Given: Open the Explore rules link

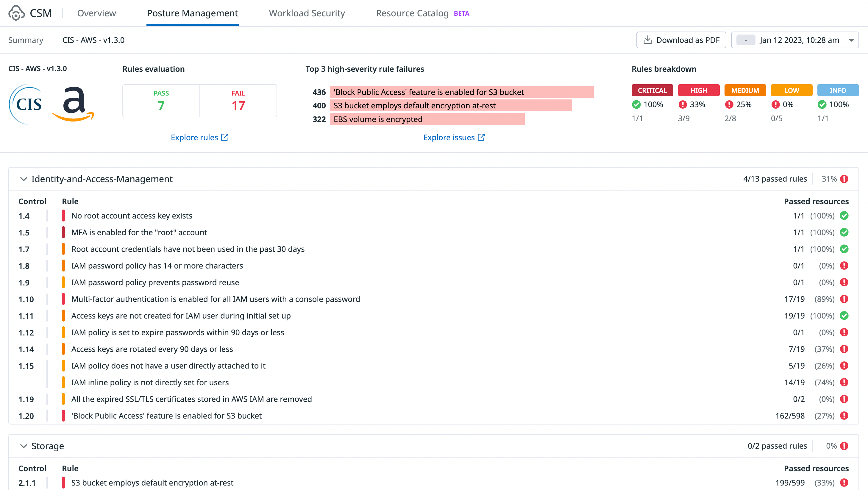Looking at the screenshot, I should pyautogui.click(x=194, y=137).
